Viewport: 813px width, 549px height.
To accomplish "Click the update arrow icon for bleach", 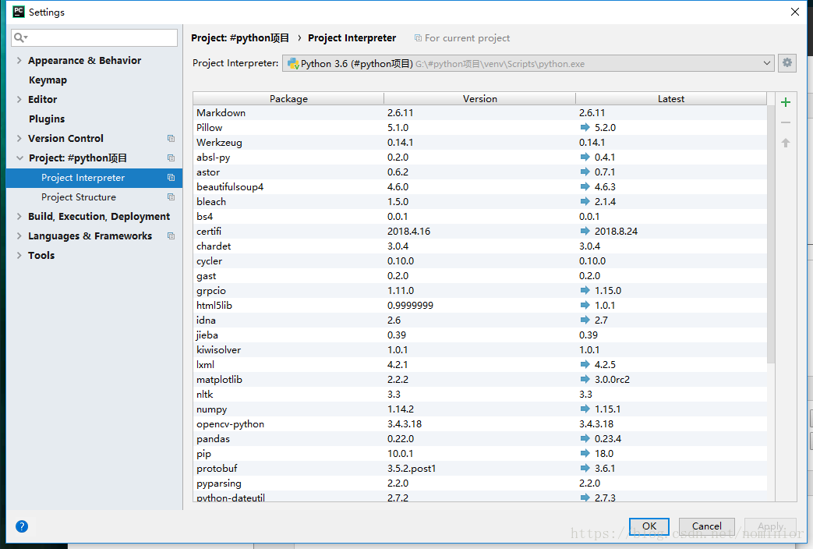I will [585, 202].
